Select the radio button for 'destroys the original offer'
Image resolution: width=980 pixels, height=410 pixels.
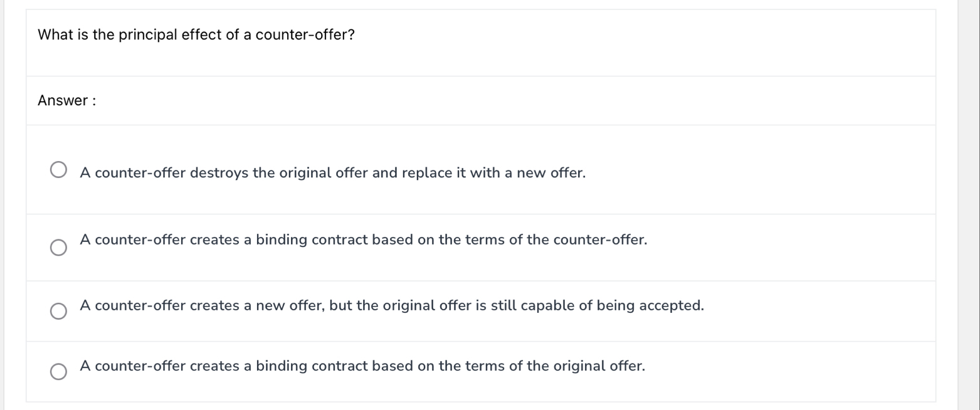[x=58, y=170]
